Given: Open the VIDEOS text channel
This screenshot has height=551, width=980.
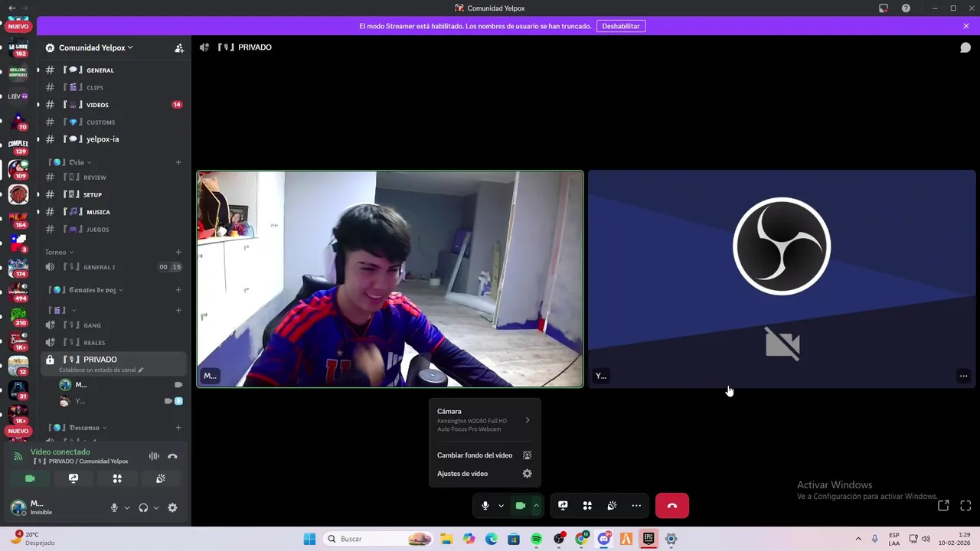Looking at the screenshot, I should tap(113, 105).
